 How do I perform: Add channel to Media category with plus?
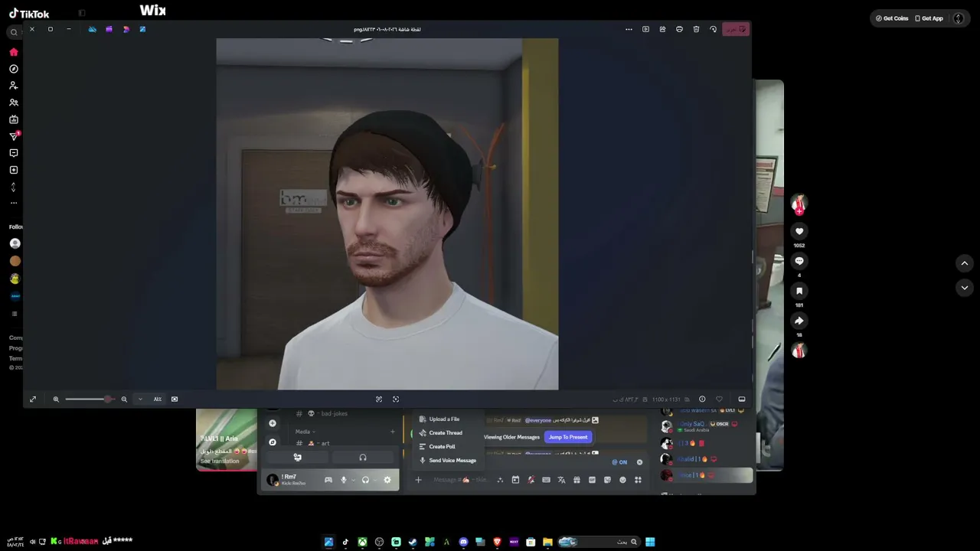click(x=393, y=432)
